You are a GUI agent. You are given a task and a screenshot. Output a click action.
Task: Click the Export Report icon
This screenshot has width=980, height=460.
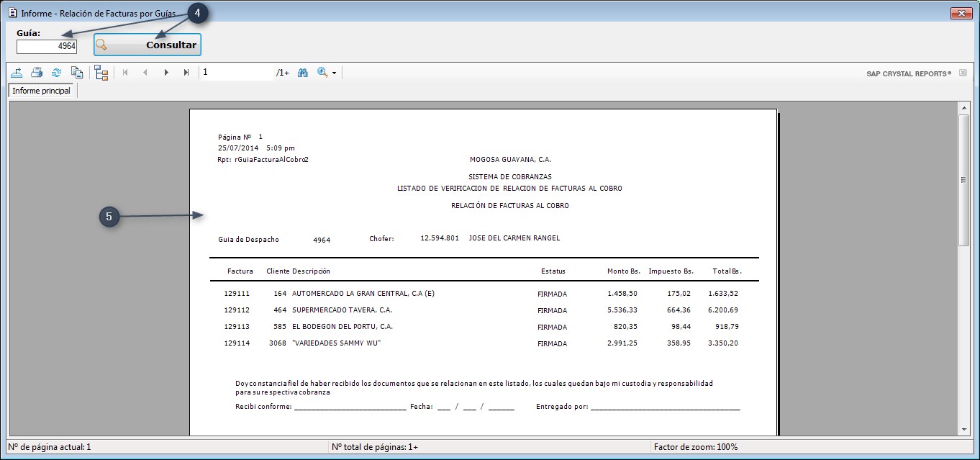tap(17, 73)
